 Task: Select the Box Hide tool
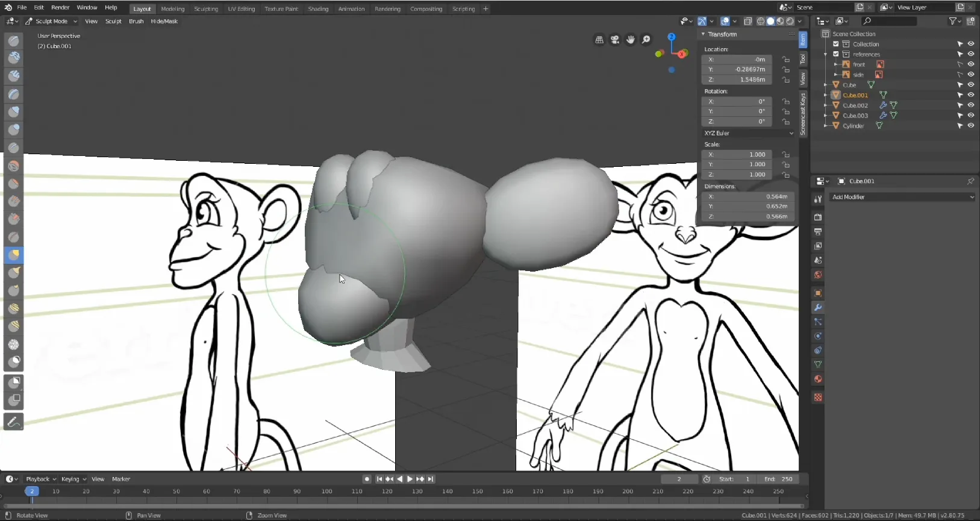click(x=14, y=400)
